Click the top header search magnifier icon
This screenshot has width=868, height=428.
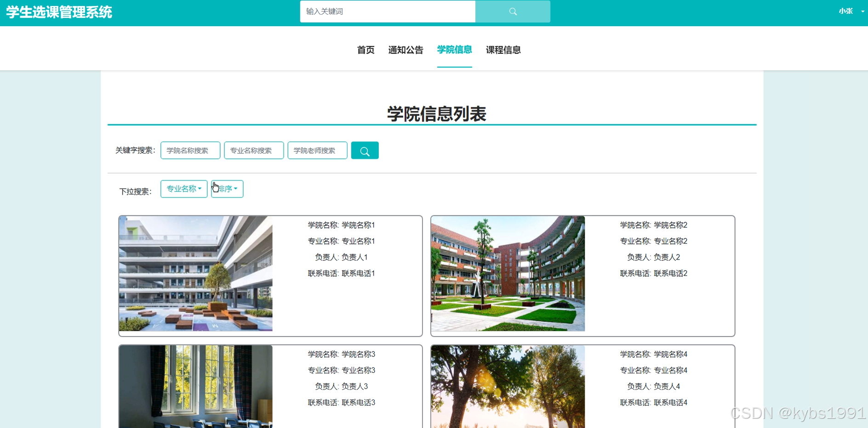pyautogui.click(x=513, y=11)
